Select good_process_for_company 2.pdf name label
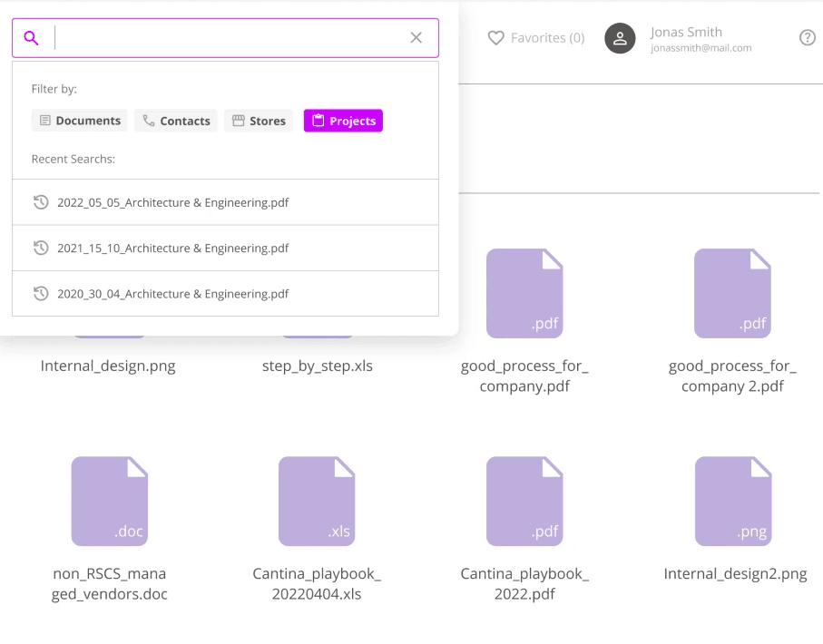Screen dimensions: 823x644 coord(732,376)
